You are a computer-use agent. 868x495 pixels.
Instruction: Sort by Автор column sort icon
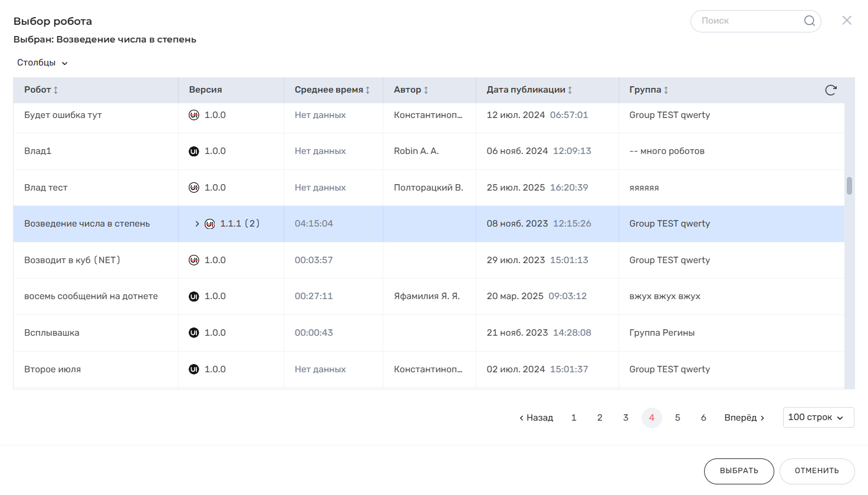pos(426,90)
